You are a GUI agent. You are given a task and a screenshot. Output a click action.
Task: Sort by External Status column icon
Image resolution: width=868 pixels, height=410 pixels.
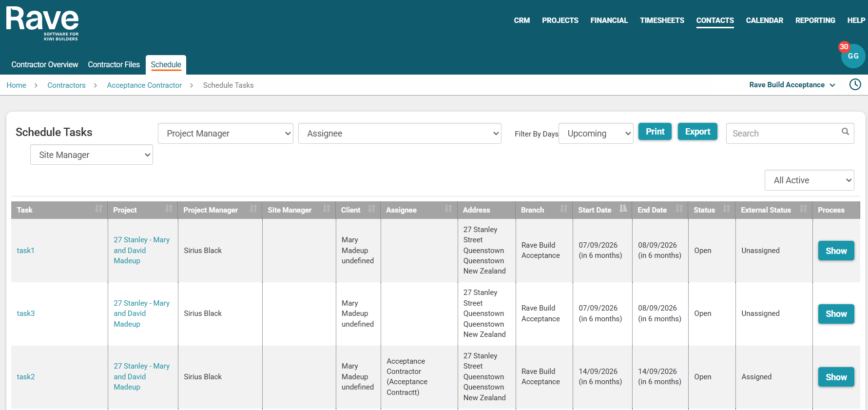point(803,209)
